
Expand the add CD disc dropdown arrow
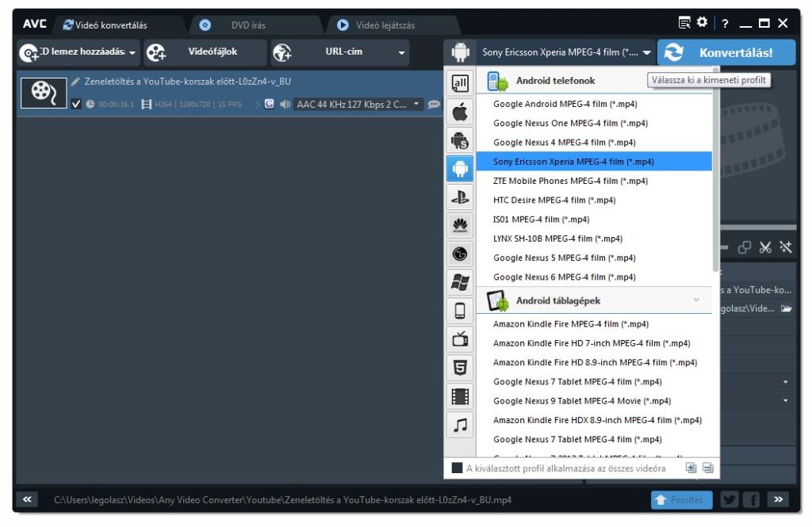click(x=132, y=53)
